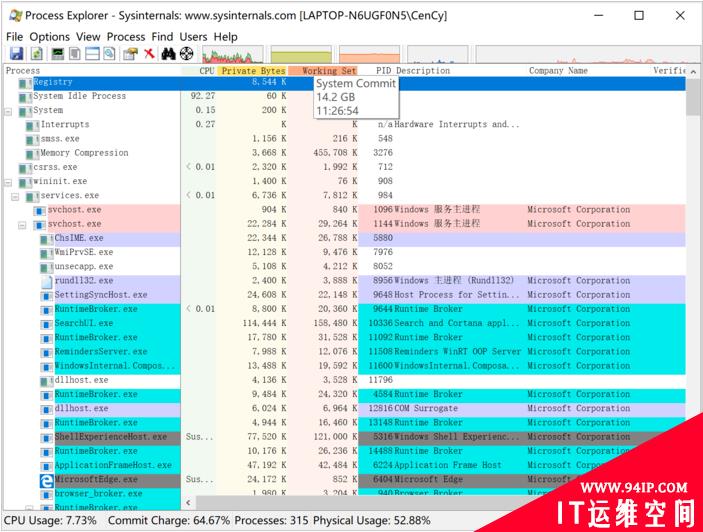Collapse the System process tree node
The image size is (703, 532).
(8, 111)
